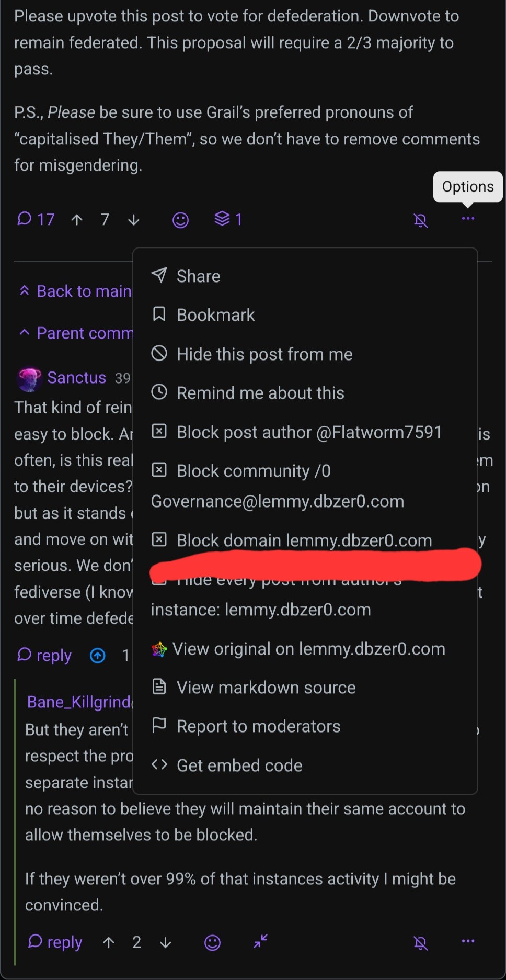506x980 pixels.
Task: Open View markdown source
Action: (266, 688)
